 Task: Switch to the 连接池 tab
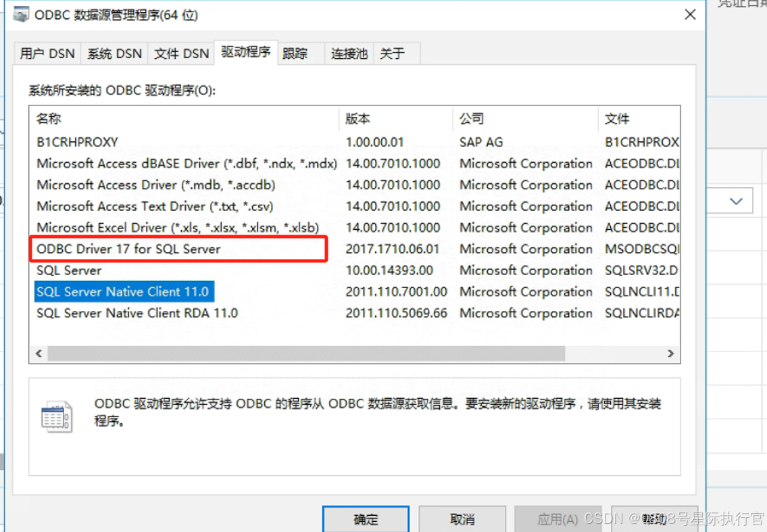tap(349, 53)
